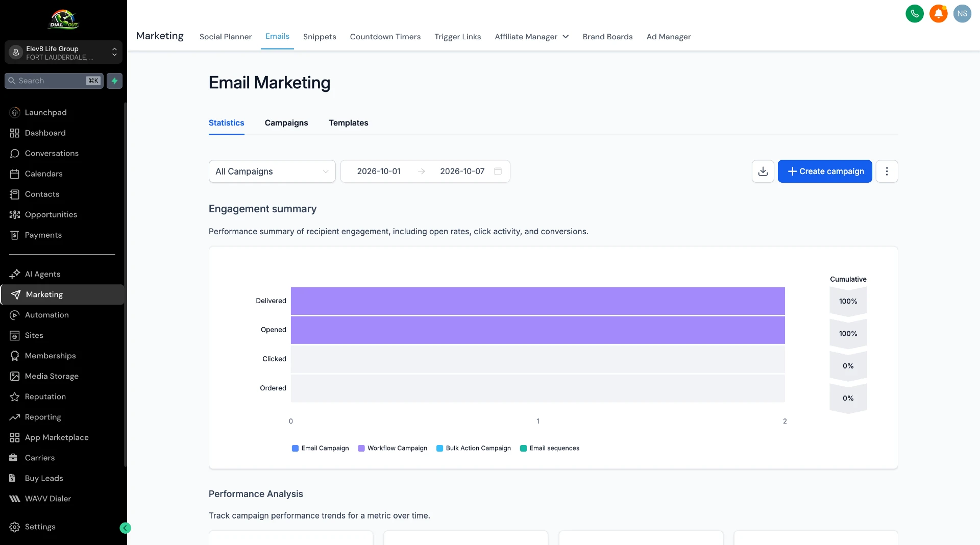The height and width of the screenshot is (545, 980).
Task: Click the calendar icon in date range
Action: point(498,171)
